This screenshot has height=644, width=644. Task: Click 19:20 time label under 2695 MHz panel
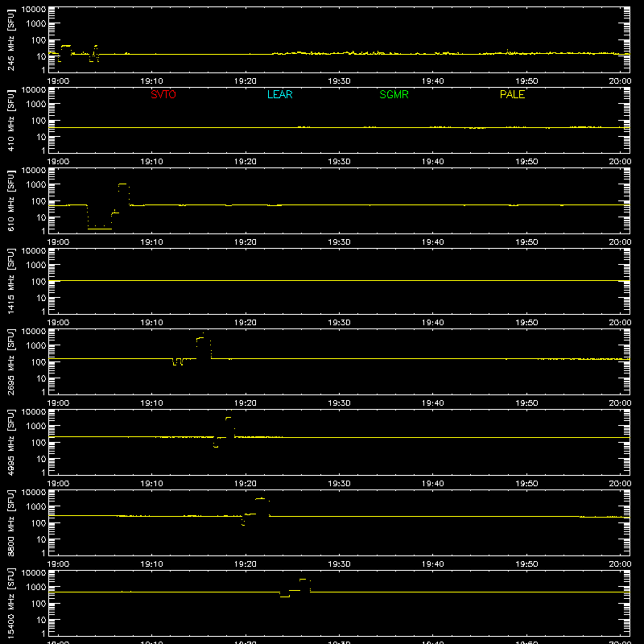tap(246, 403)
